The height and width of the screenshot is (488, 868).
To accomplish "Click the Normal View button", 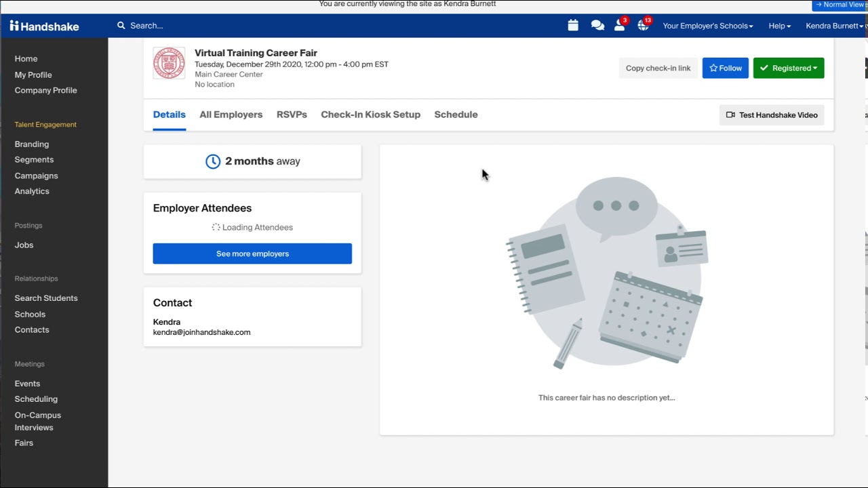I will [840, 5].
